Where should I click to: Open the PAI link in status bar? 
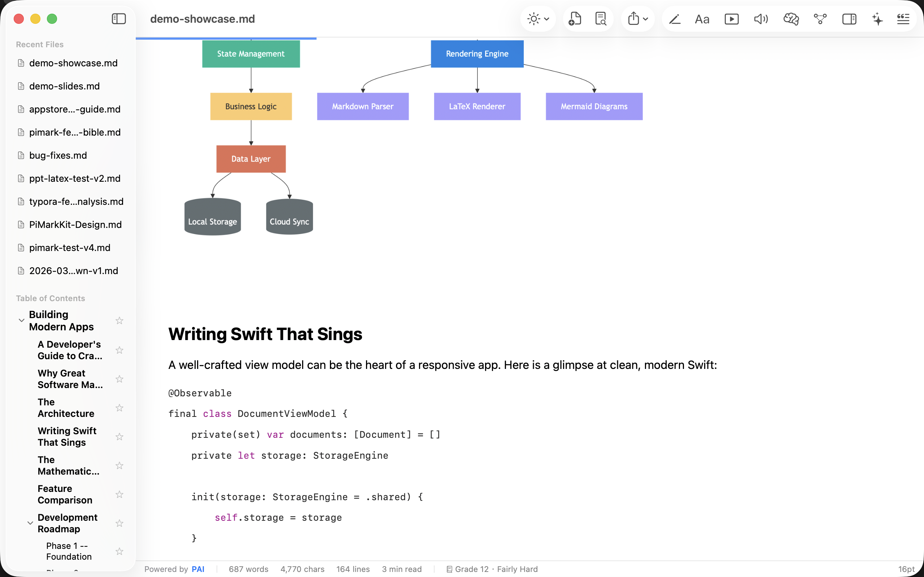199,569
